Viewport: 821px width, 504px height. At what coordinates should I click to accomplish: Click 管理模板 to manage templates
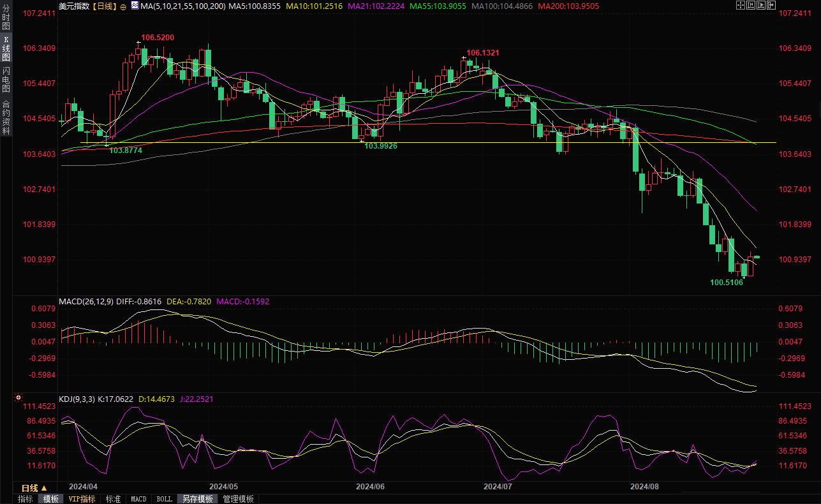tap(238, 499)
